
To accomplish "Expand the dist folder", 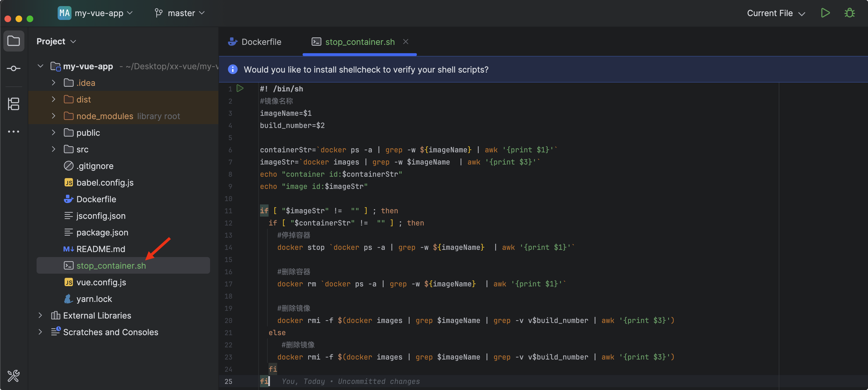I will (x=53, y=99).
